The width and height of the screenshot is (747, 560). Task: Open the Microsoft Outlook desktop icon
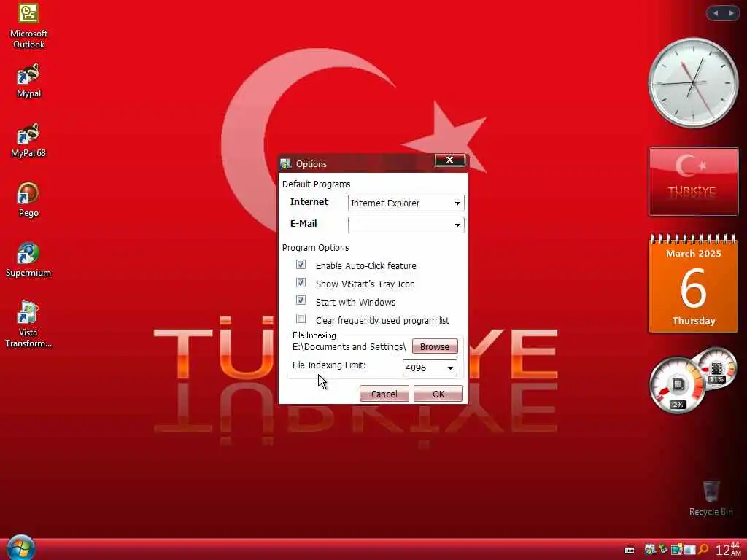[28, 25]
